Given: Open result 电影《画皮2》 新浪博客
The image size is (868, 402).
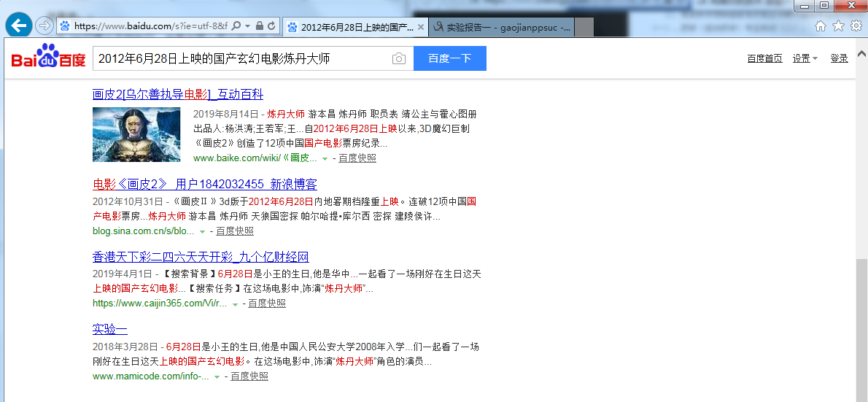Looking at the screenshot, I should click(x=205, y=184).
